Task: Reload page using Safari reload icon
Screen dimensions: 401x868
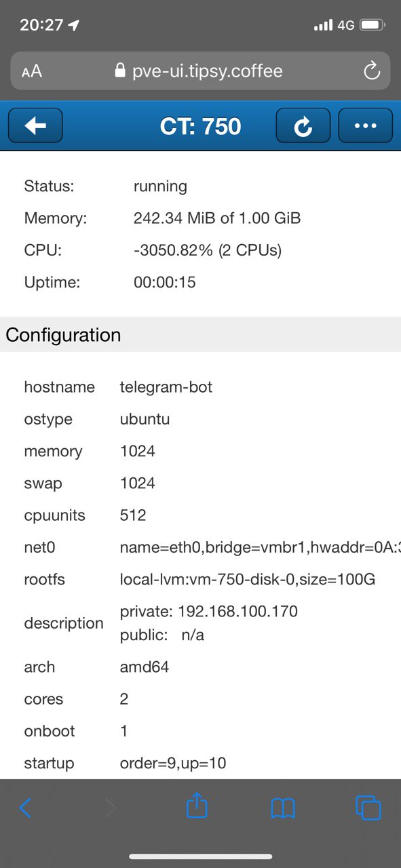Action: tap(371, 71)
